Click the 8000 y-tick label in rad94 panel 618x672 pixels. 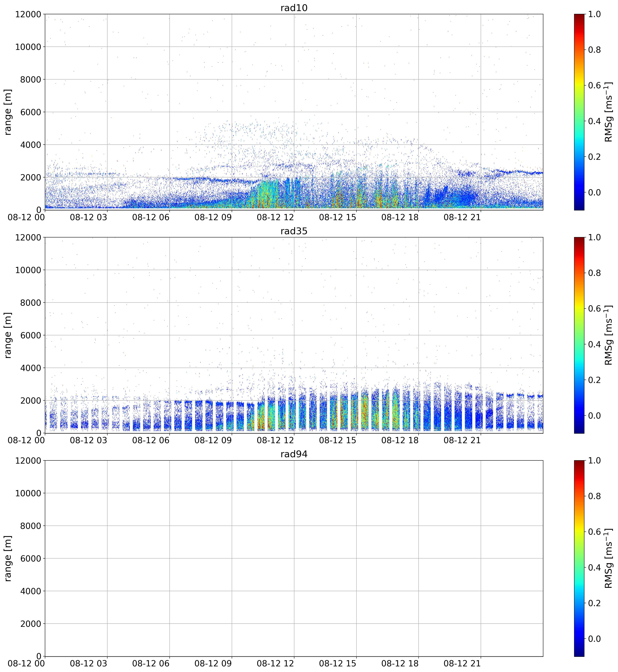(x=30, y=526)
